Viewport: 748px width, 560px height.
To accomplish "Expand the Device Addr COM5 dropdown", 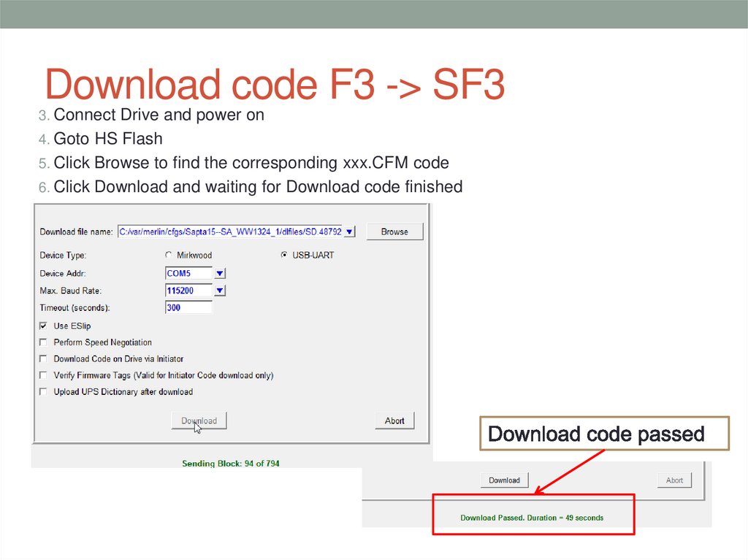I will 219,273.
